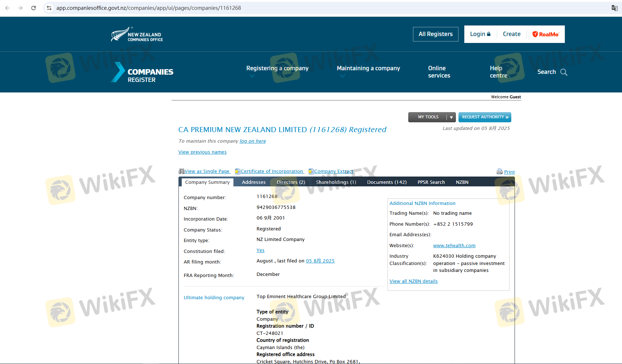Open the Help centre menu item
Screen dimensions: 622x364
coord(499,72)
